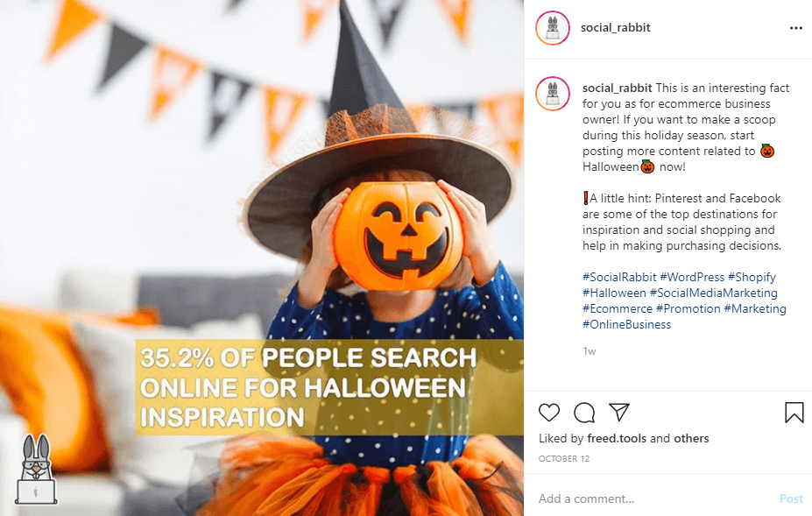
Task: Open social_rabbit username in post header
Action: tap(615, 27)
